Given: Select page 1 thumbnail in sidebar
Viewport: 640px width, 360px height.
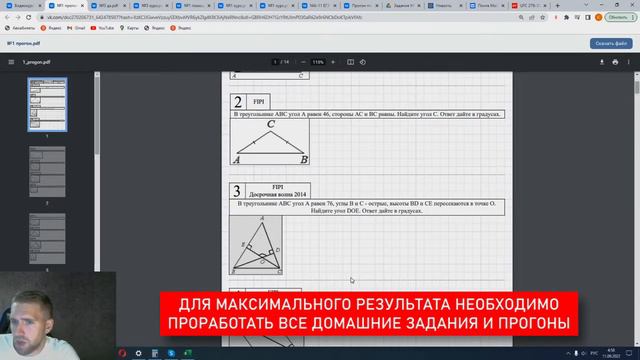Looking at the screenshot, I should (47, 104).
